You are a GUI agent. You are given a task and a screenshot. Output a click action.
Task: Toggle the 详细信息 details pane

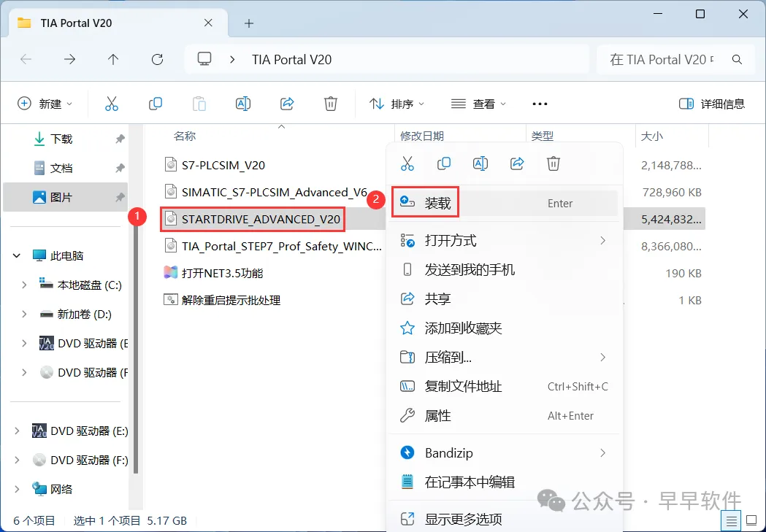(x=712, y=104)
